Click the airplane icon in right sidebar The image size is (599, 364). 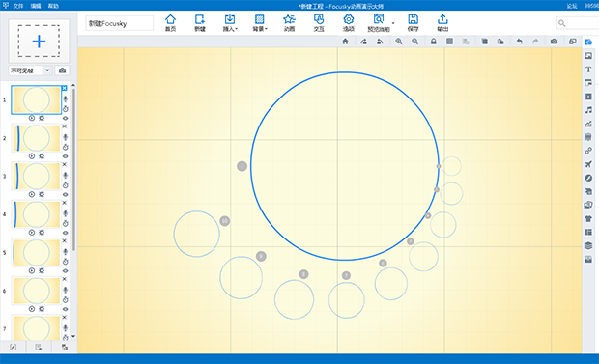coord(588,164)
